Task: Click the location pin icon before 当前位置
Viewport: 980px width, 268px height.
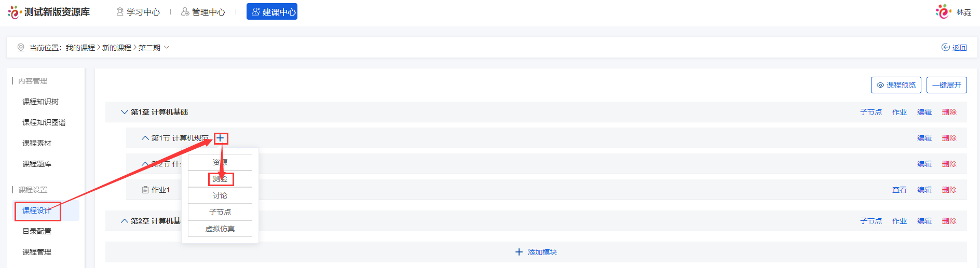Action: coord(21,47)
